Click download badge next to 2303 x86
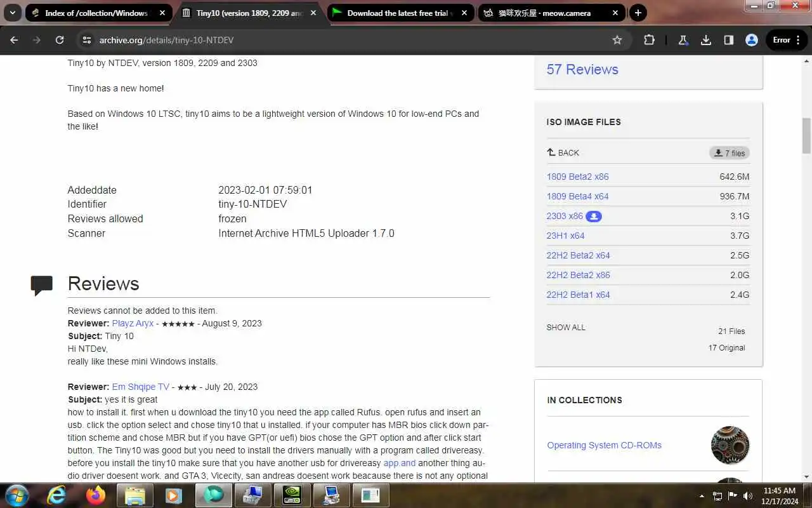The width and height of the screenshot is (812, 508). click(x=593, y=217)
